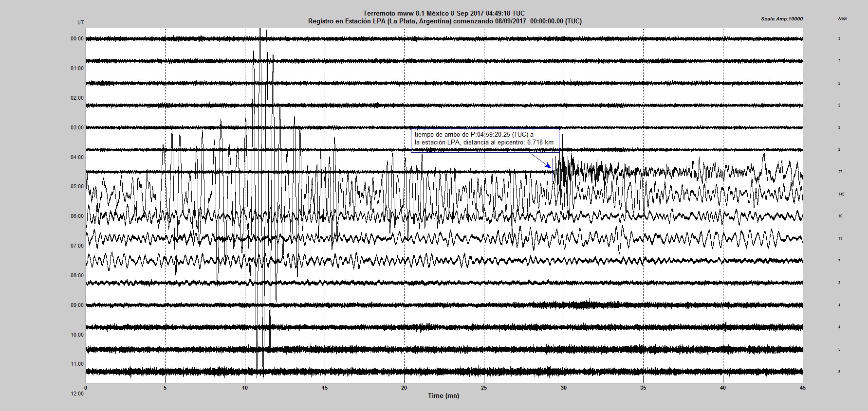Select the 04:00 hour label

tap(77, 158)
